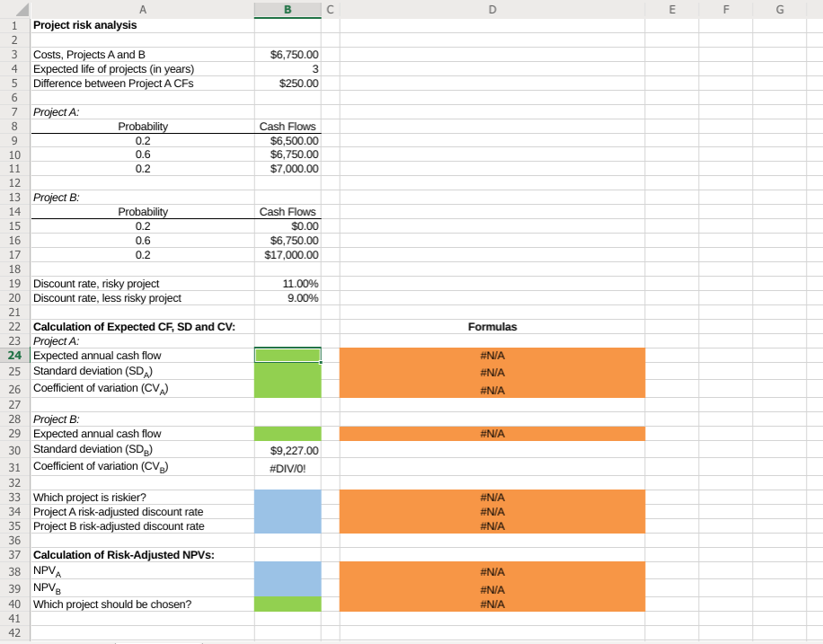
Task: Click the #DIV/0! error cell
Action: 288,467
